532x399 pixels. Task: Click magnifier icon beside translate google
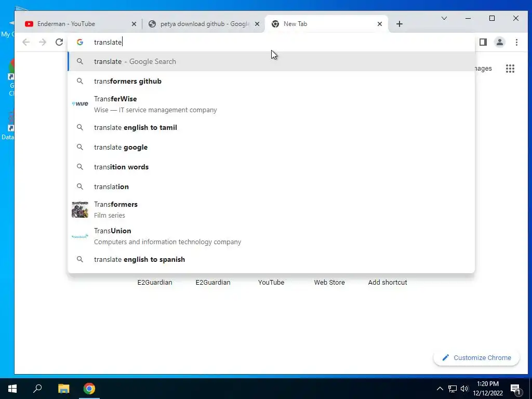[79, 147]
